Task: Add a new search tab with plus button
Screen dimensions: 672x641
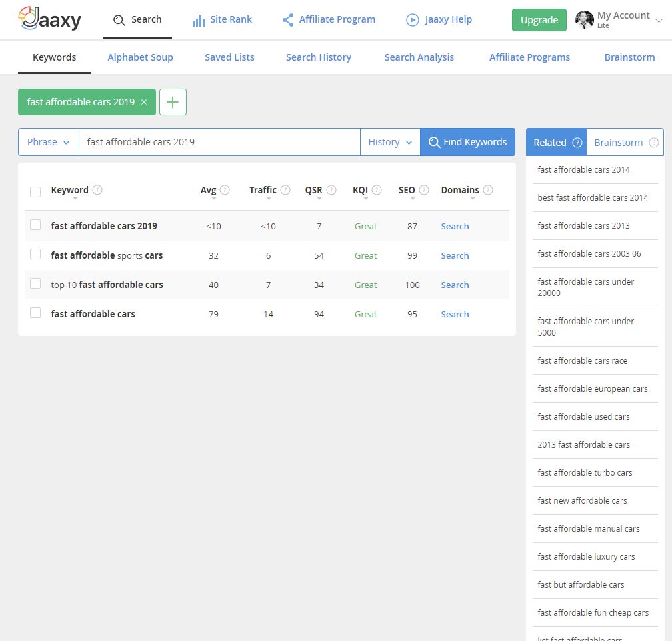Action: [x=173, y=102]
